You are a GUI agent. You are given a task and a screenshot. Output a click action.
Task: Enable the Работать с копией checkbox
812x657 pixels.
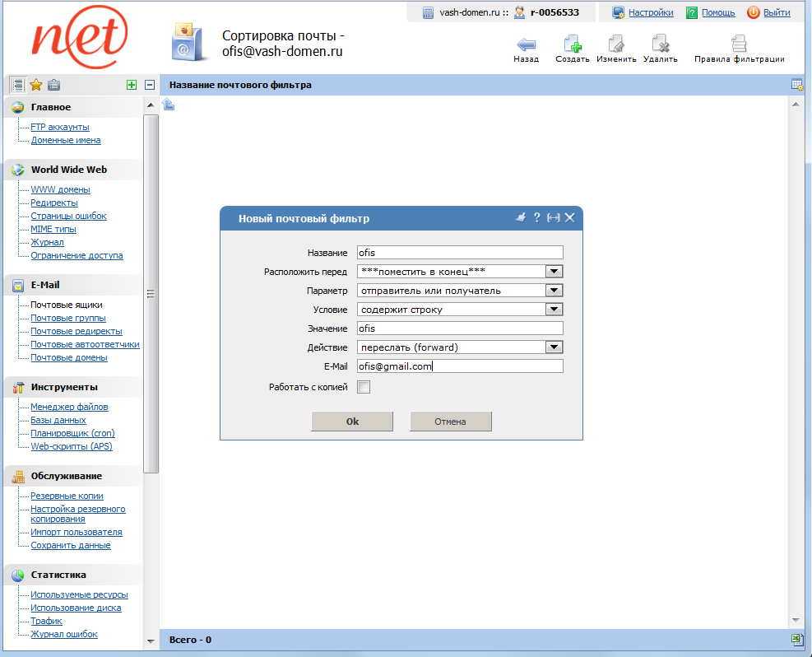pyautogui.click(x=364, y=387)
